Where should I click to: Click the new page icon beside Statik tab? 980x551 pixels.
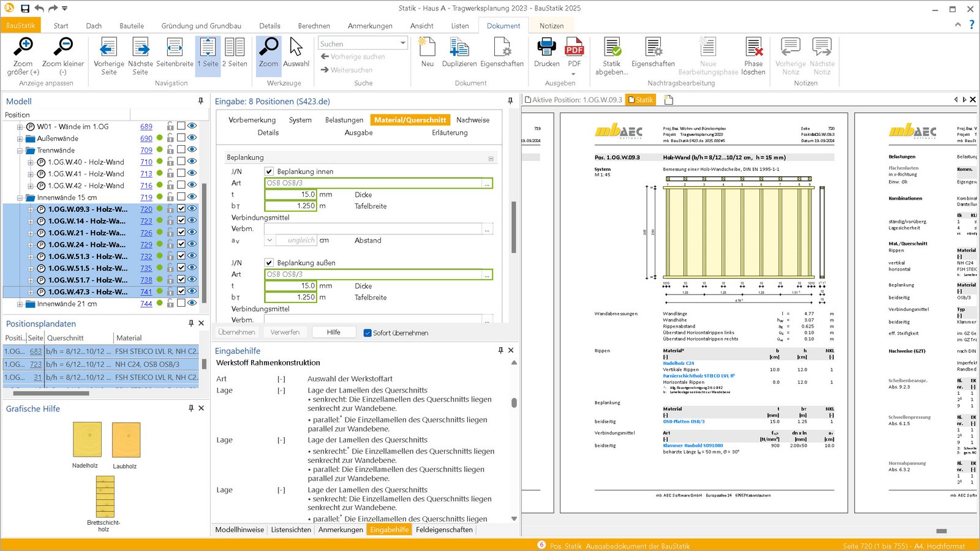[668, 100]
